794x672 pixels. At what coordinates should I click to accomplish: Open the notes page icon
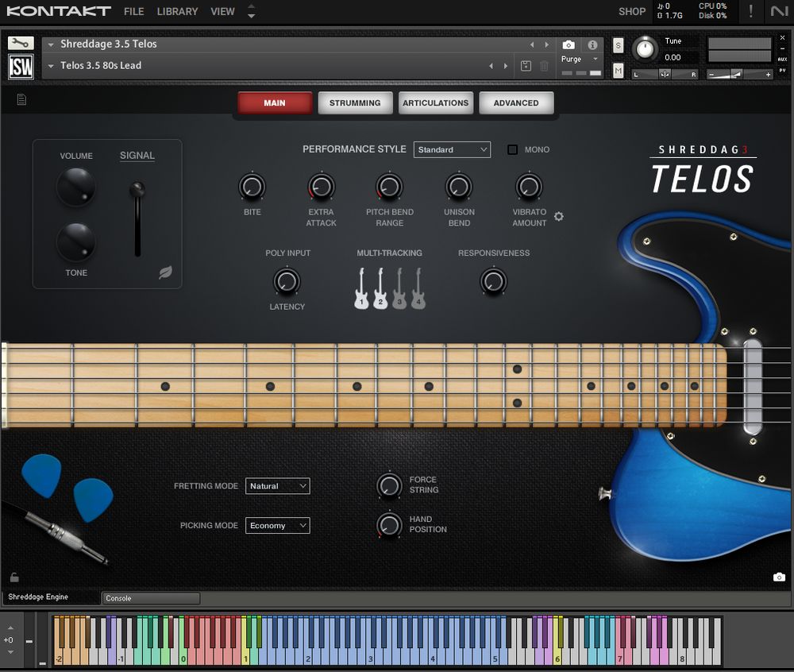tap(21, 99)
